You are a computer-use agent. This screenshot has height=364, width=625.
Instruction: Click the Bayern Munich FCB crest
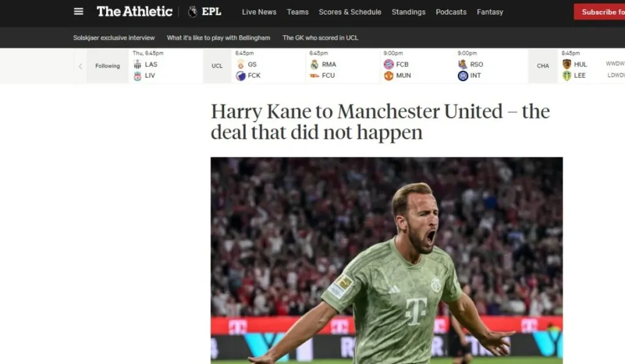coord(389,64)
